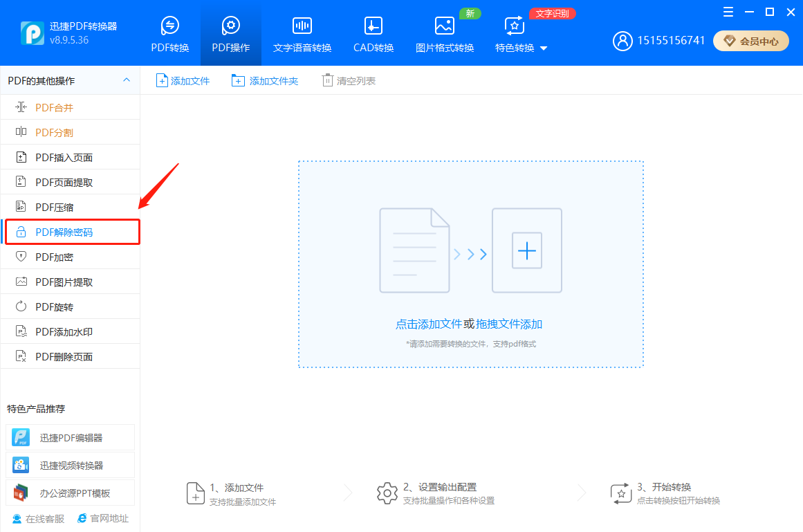Image resolution: width=803 pixels, height=532 pixels.
Task: Select PDF插入页面 in the sidebar
Action: [70, 158]
